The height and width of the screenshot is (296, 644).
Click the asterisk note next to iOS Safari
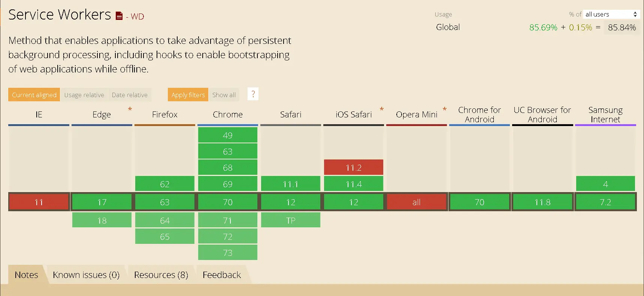pos(382,109)
